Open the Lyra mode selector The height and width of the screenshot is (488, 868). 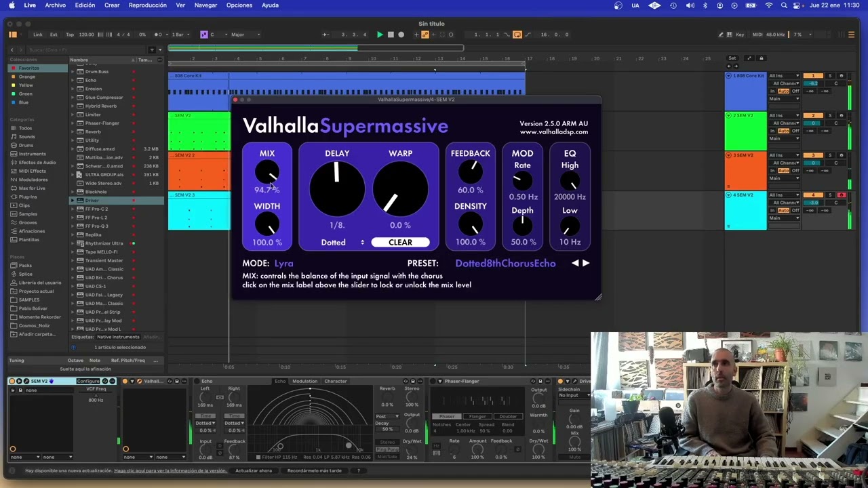pos(284,264)
